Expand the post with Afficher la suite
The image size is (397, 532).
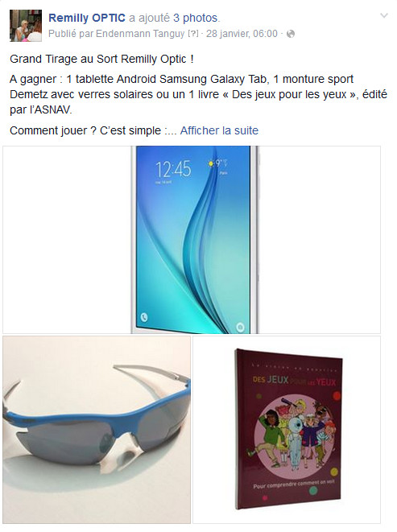219,130
